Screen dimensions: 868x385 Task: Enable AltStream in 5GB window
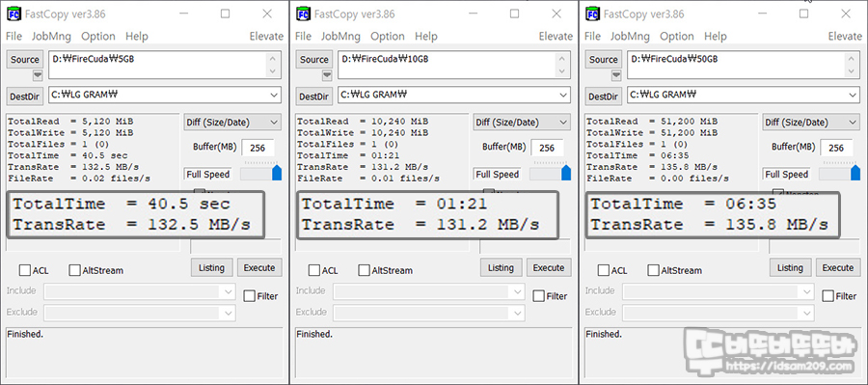(x=74, y=270)
